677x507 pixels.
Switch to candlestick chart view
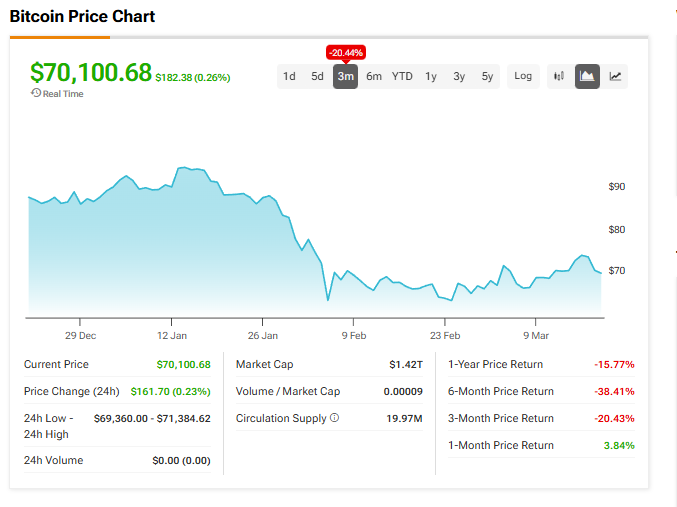point(559,76)
